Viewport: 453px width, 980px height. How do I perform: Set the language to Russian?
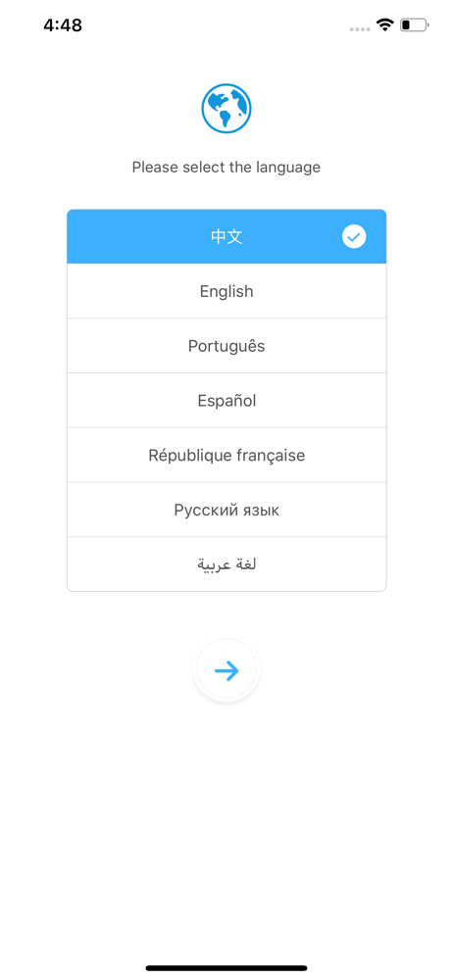click(226, 510)
